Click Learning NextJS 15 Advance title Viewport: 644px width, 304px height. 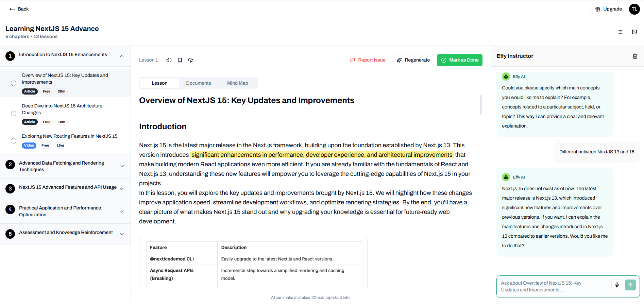(x=52, y=29)
